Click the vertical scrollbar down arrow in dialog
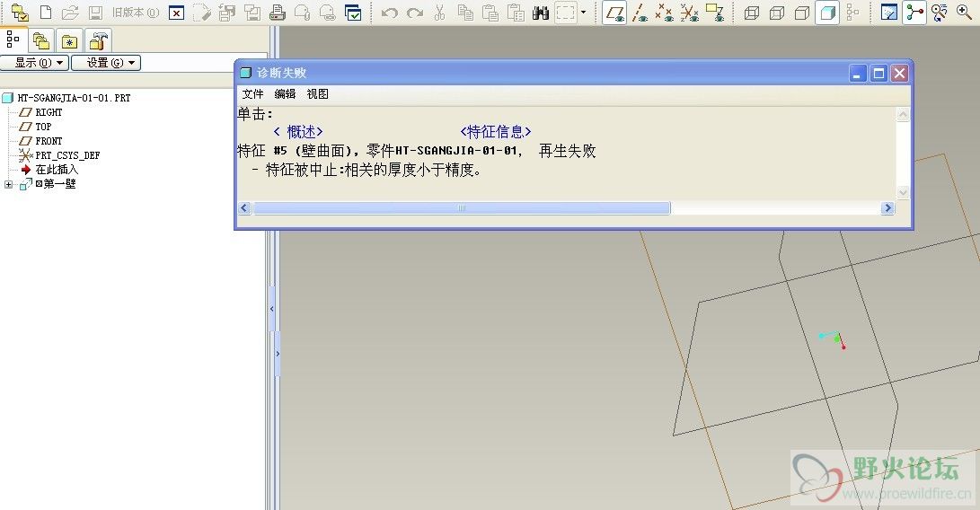 pyautogui.click(x=903, y=192)
